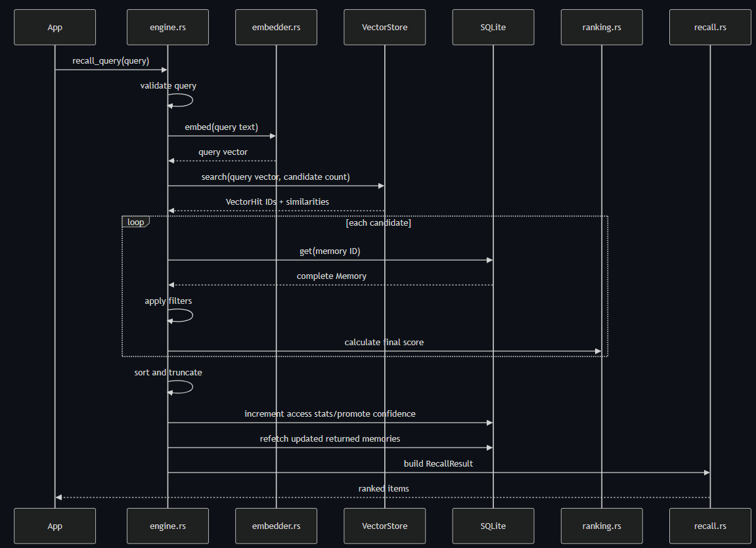The height and width of the screenshot is (548, 756).
Task: Click the 'get(memory ID)' message label
Action: click(x=330, y=251)
